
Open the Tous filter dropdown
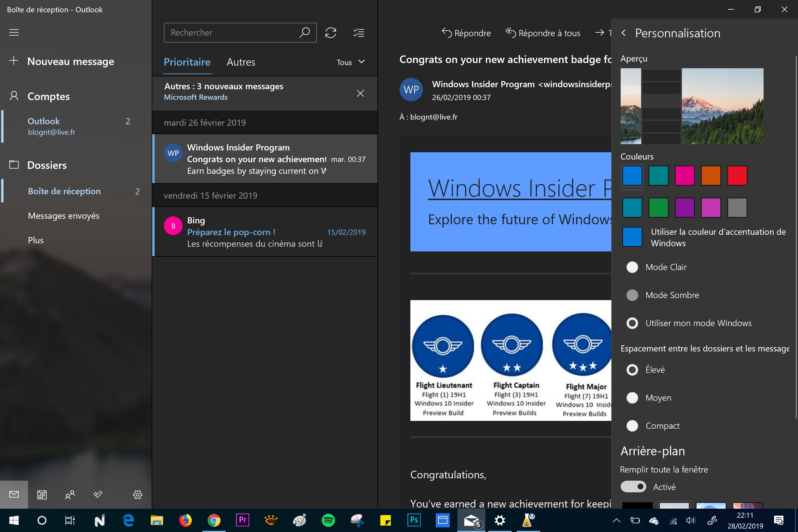tap(351, 62)
